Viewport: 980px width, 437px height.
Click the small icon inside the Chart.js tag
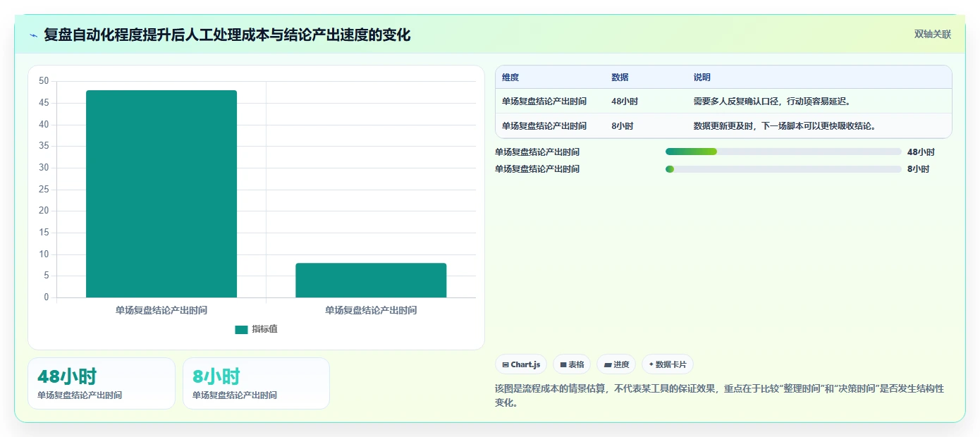pos(506,364)
